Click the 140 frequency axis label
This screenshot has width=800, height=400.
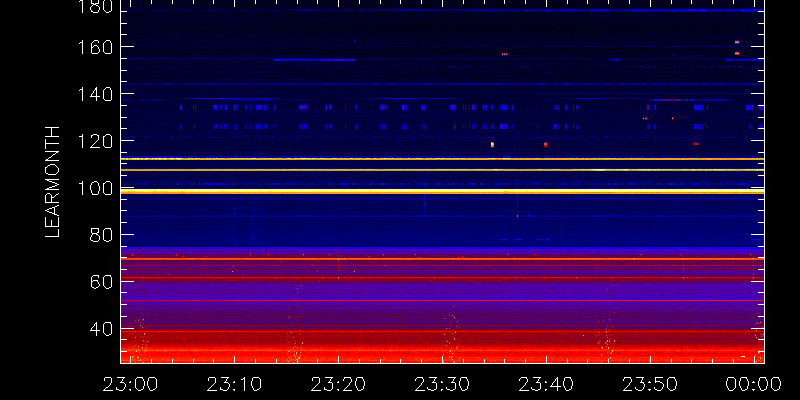95,94
